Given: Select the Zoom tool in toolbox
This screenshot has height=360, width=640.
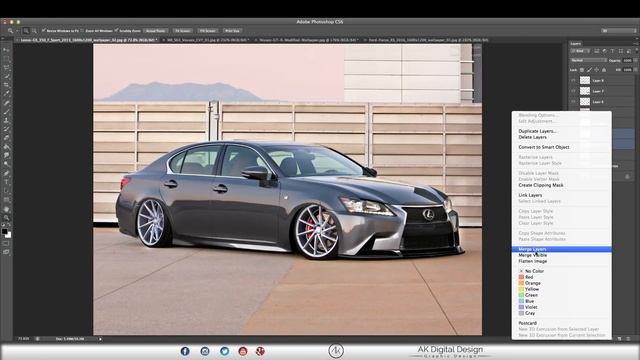Looking at the screenshot, I should pos(7,218).
